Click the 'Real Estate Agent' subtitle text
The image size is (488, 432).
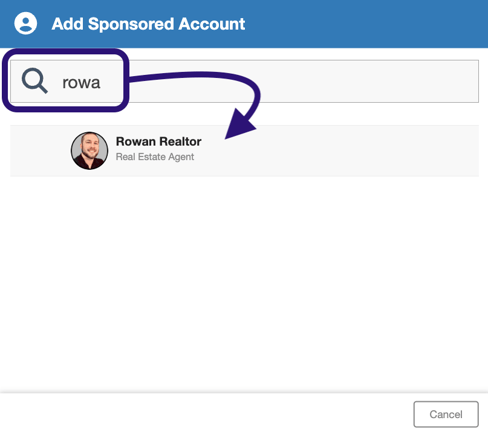pyautogui.click(x=155, y=157)
